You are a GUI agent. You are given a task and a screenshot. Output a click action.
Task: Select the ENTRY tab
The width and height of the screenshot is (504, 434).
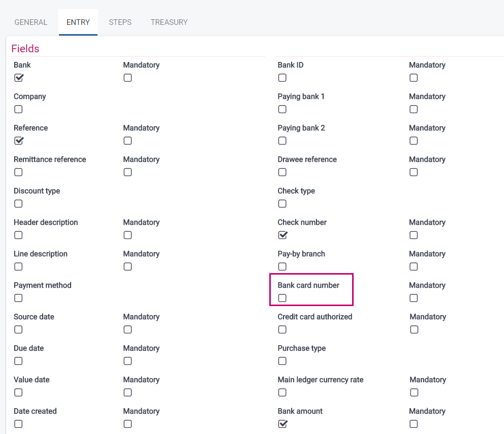[x=78, y=22]
